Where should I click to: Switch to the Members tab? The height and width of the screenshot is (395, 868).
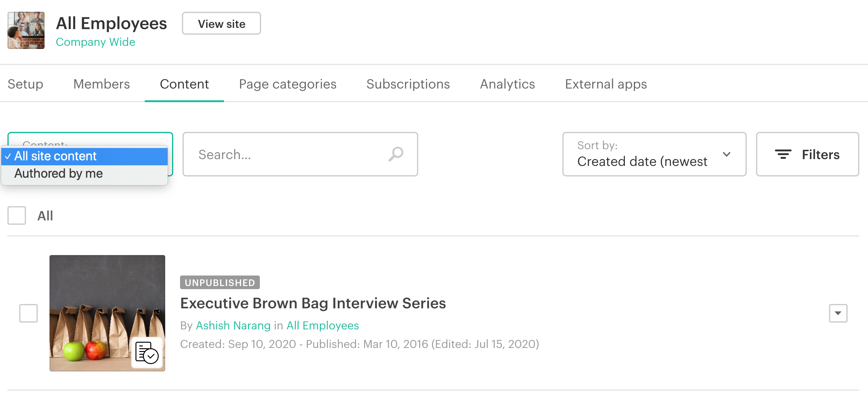[101, 84]
